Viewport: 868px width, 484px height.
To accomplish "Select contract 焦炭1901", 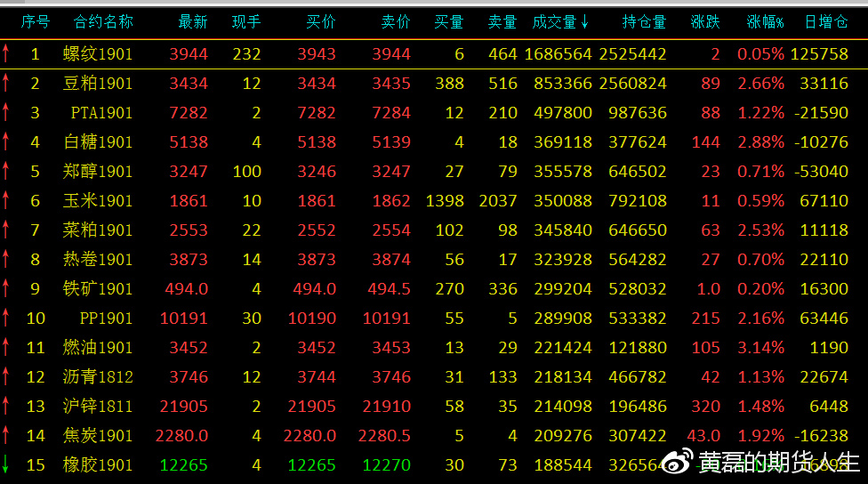I will [x=98, y=436].
